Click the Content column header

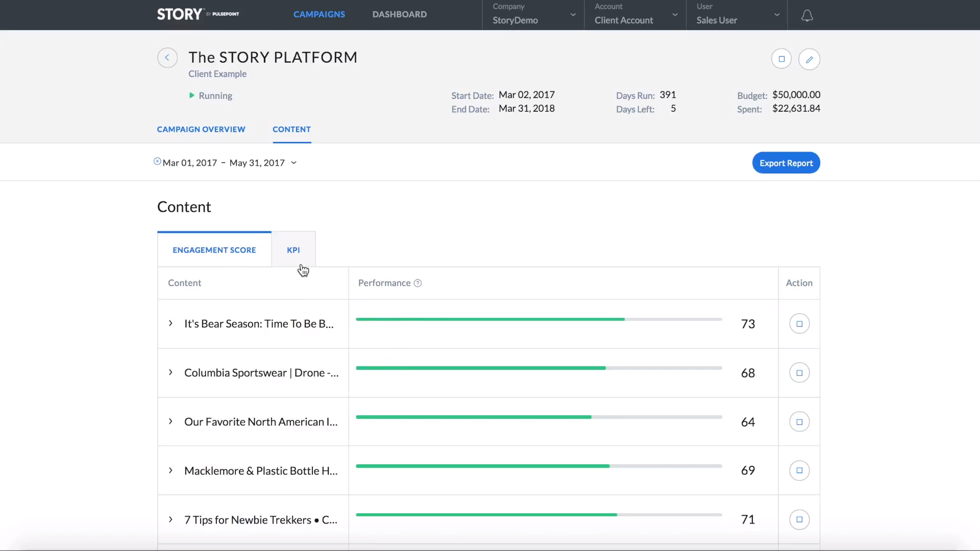tap(185, 283)
